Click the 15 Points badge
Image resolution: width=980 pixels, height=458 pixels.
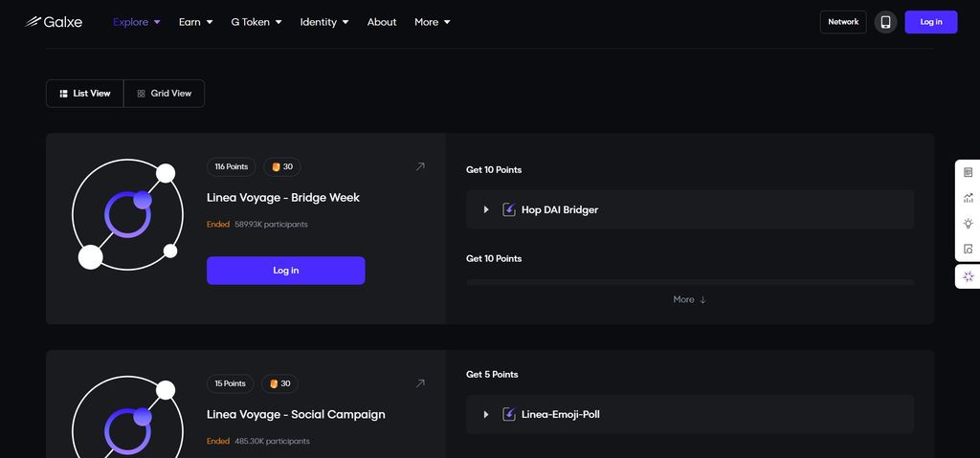[230, 383]
